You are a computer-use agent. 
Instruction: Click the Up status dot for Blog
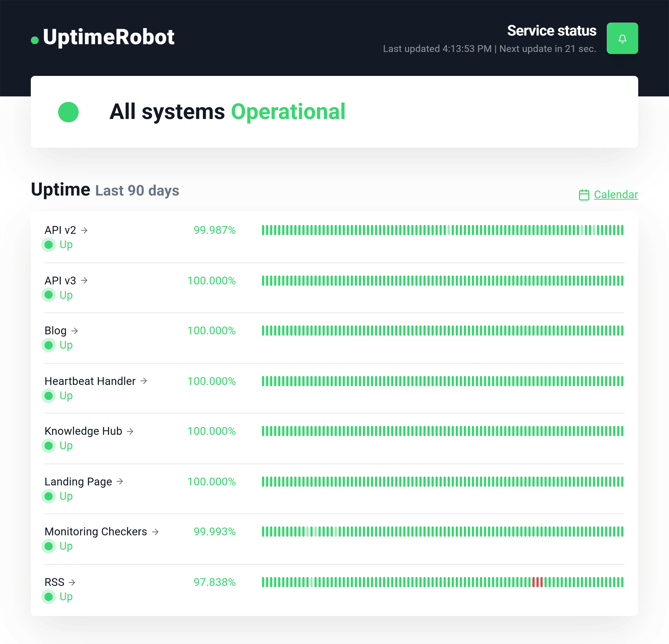pos(48,345)
